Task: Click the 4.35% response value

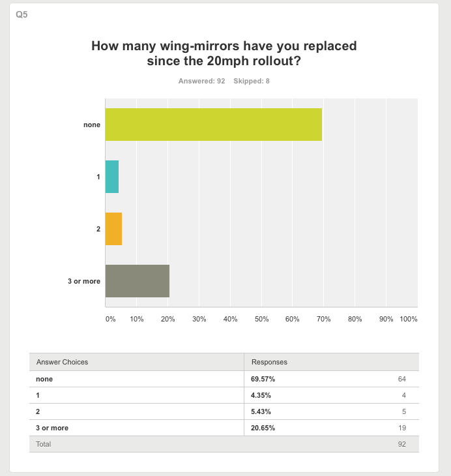Action: [x=261, y=395]
